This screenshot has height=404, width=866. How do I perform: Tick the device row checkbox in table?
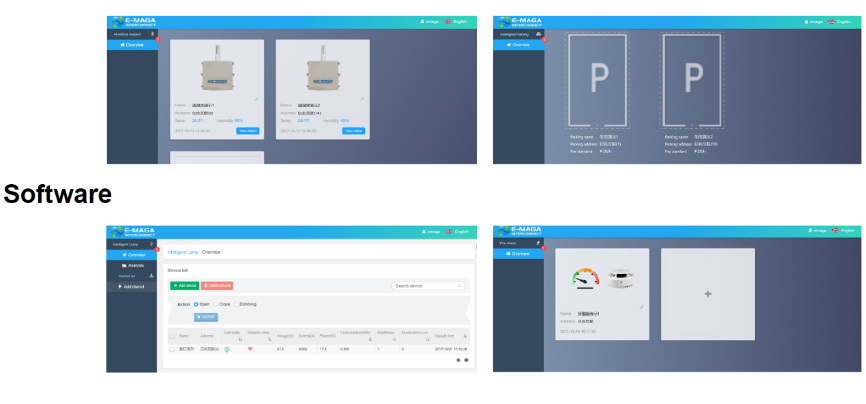click(x=172, y=349)
